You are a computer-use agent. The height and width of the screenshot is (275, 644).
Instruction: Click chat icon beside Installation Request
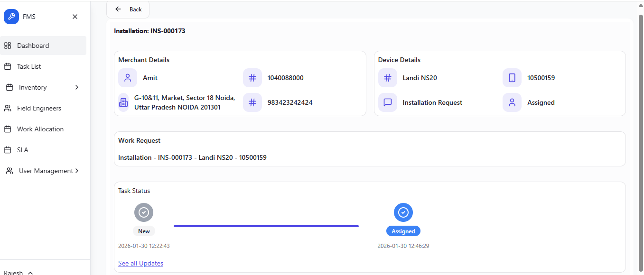click(x=388, y=102)
